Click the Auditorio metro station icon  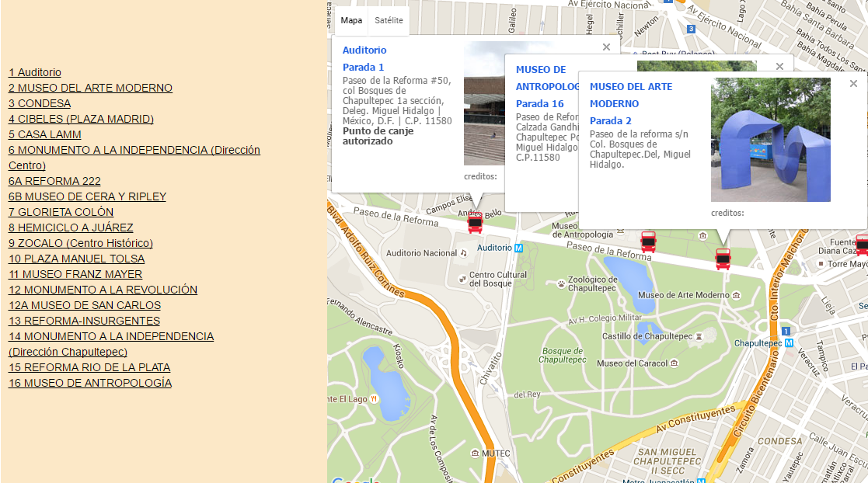(518, 248)
